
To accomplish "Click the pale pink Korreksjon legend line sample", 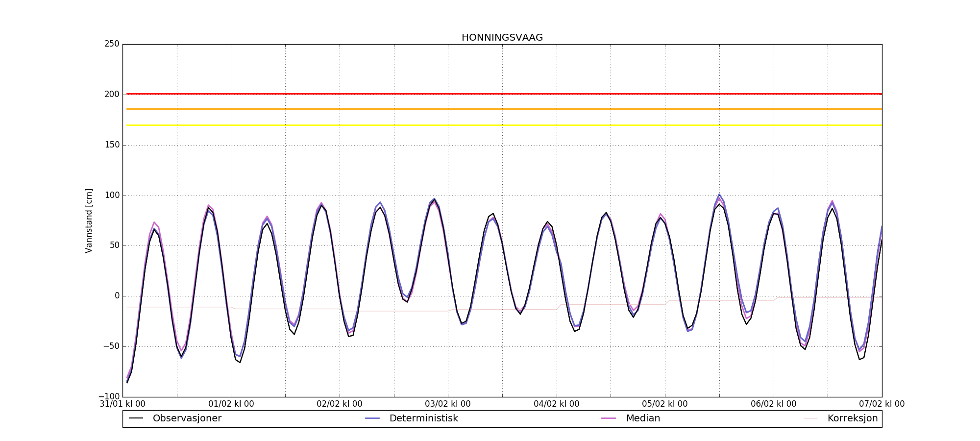I will 810,418.
